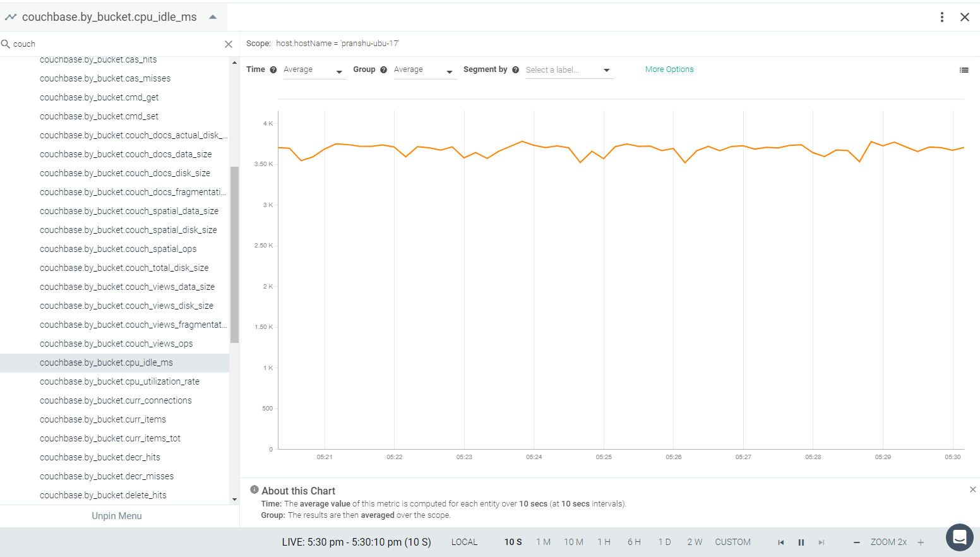Select the 10 S time range

coord(513,542)
